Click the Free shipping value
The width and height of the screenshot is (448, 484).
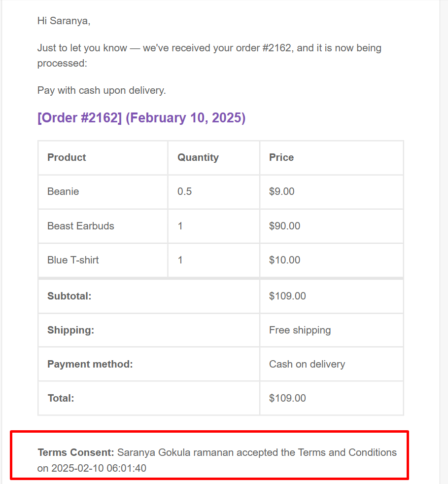(300, 330)
